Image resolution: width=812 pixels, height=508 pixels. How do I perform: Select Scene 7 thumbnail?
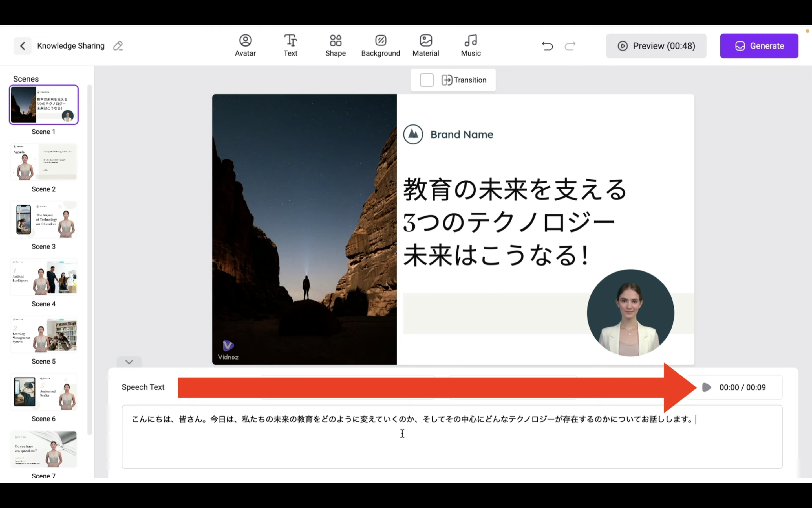(x=44, y=449)
